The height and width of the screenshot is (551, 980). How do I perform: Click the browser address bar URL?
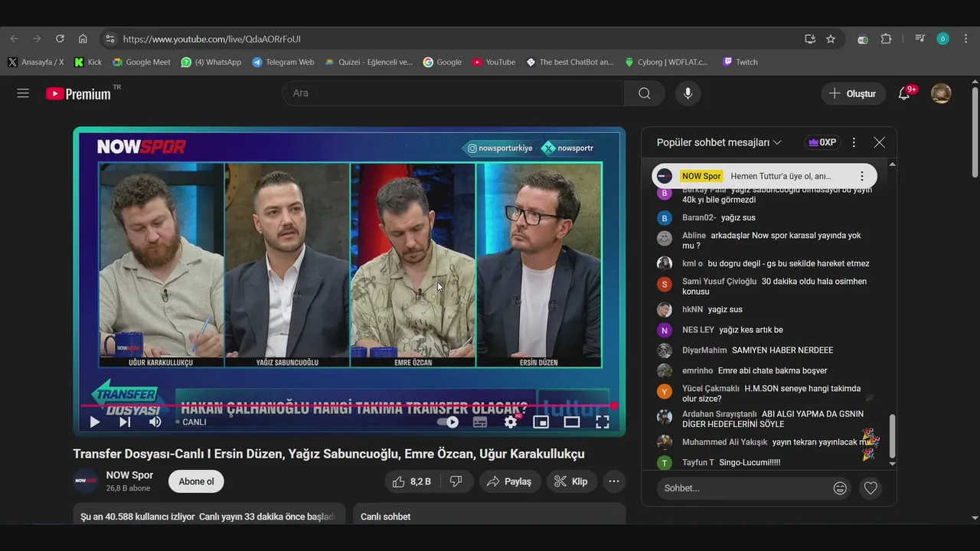pyautogui.click(x=211, y=39)
